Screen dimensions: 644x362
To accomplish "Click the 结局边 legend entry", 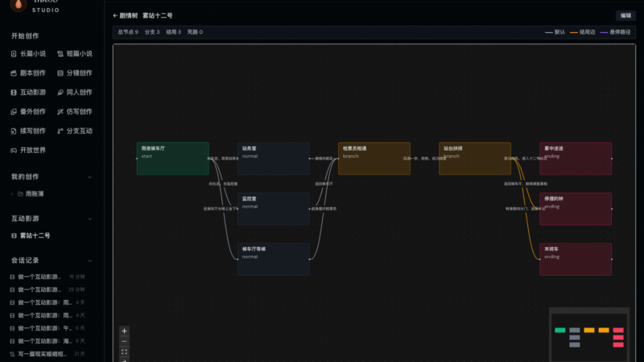I will (x=582, y=32).
